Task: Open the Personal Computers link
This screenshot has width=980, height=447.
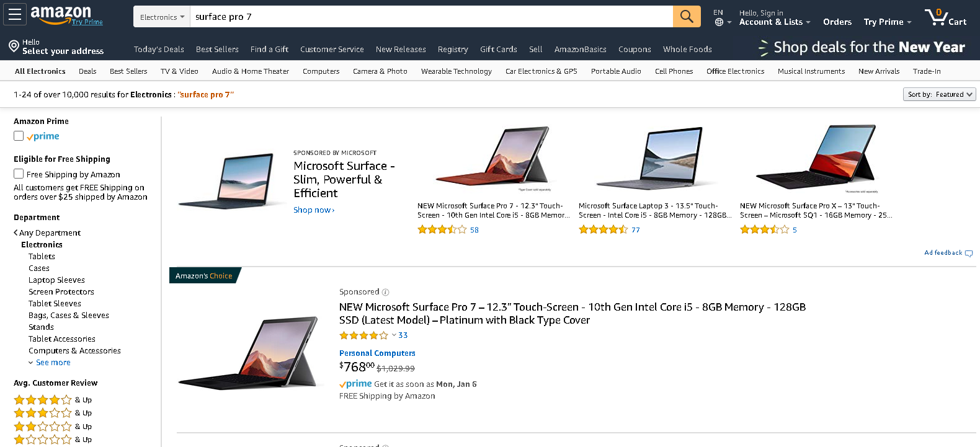Action: coord(377,353)
